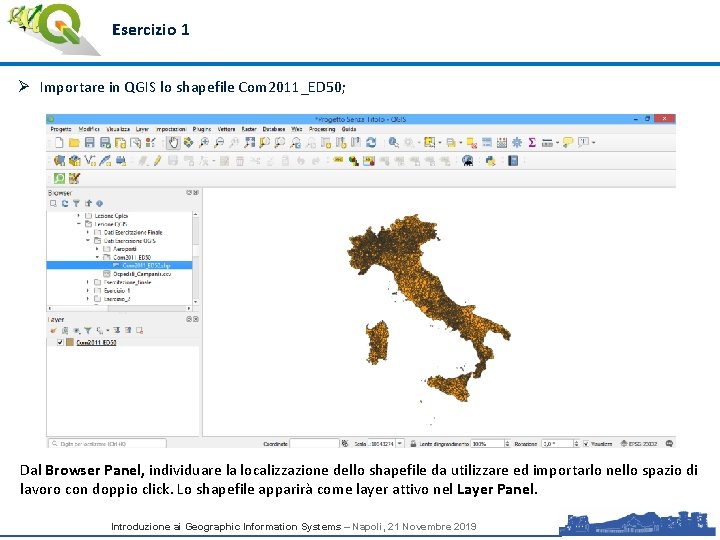Click the Layer panel expand all icon
Image resolution: width=720 pixels, height=540 pixels.
(117, 330)
